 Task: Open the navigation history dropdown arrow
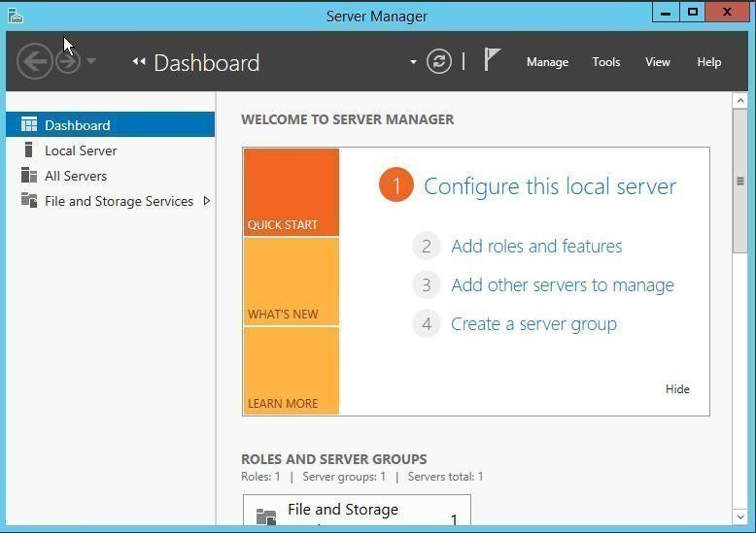pyautogui.click(x=91, y=62)
